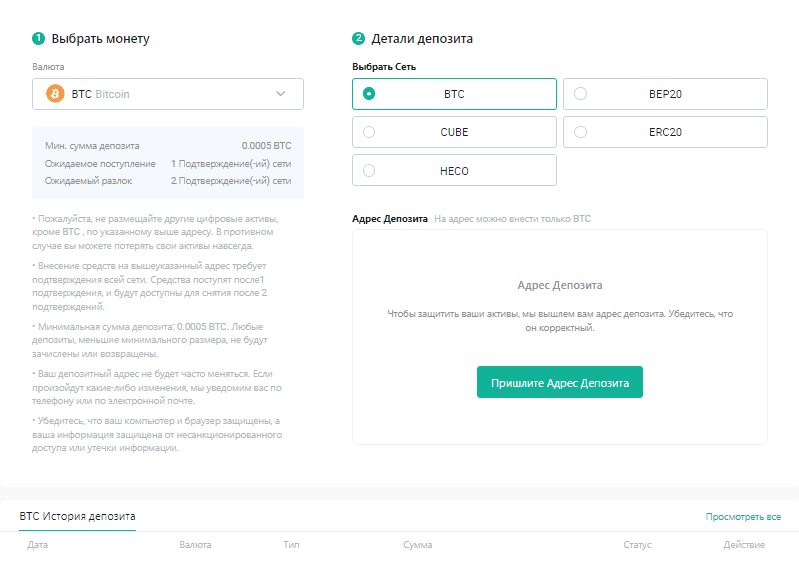The image size is (799, 567).
Task: Click the 'Ожидаемое поступление' label
Action: pos(100,164)
